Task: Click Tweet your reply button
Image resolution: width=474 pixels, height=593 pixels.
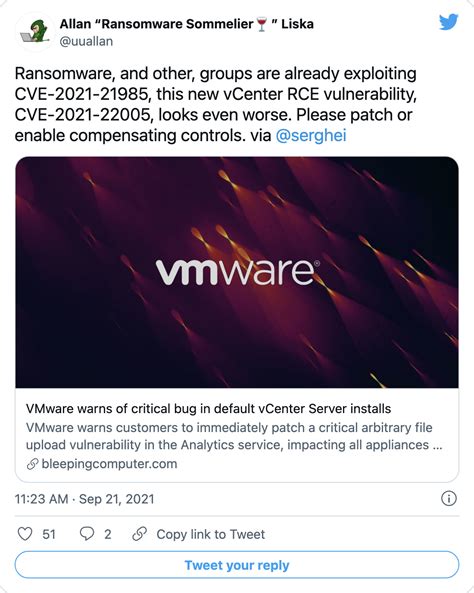Action: (237, 565)
